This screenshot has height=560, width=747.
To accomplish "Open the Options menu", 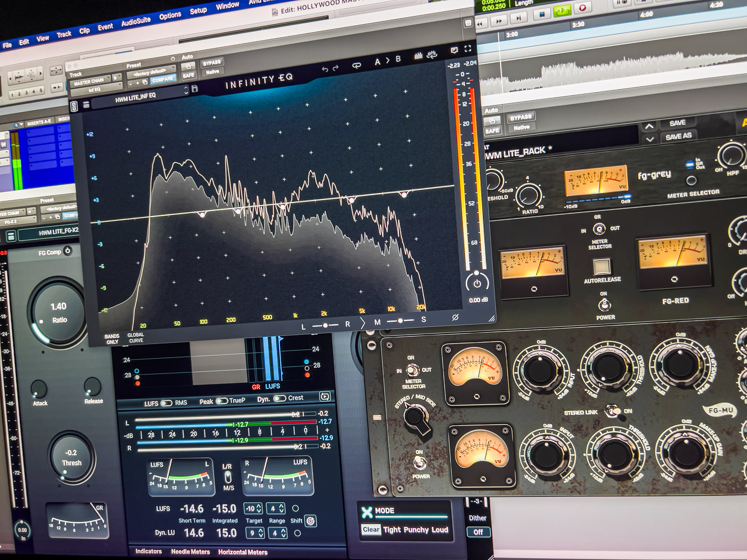I will click(x=170, y=15).
